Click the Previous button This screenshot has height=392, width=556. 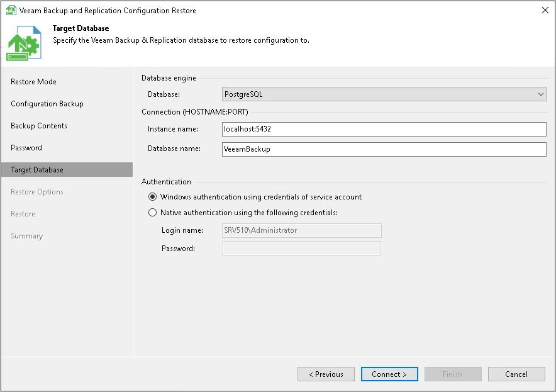[326, 374]
